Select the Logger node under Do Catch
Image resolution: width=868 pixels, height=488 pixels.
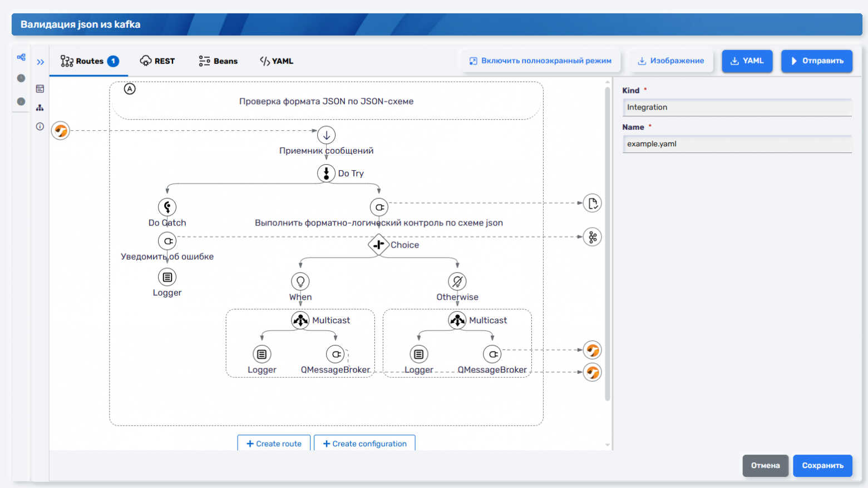pyautogui.click(x=167, y=277)
